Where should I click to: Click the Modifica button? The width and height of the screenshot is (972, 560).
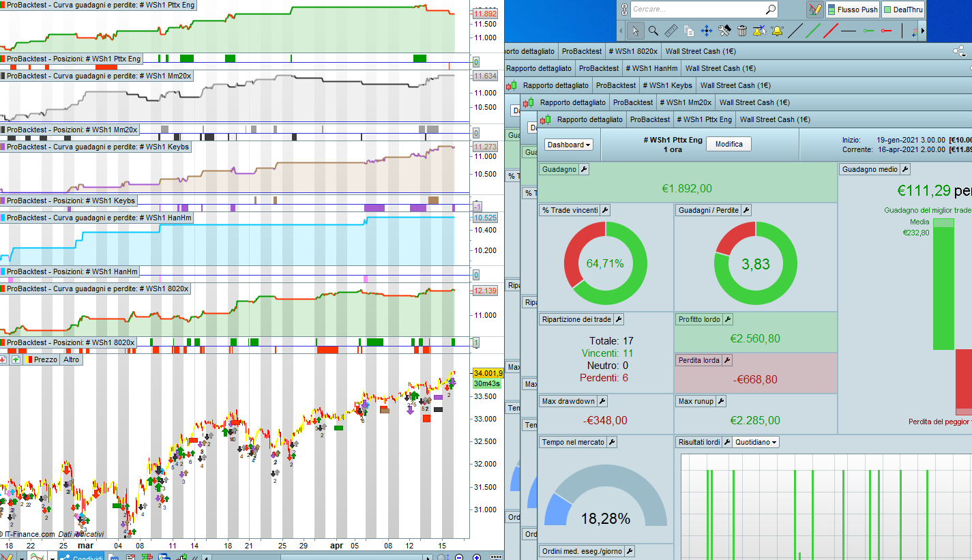tap(728, 144)
